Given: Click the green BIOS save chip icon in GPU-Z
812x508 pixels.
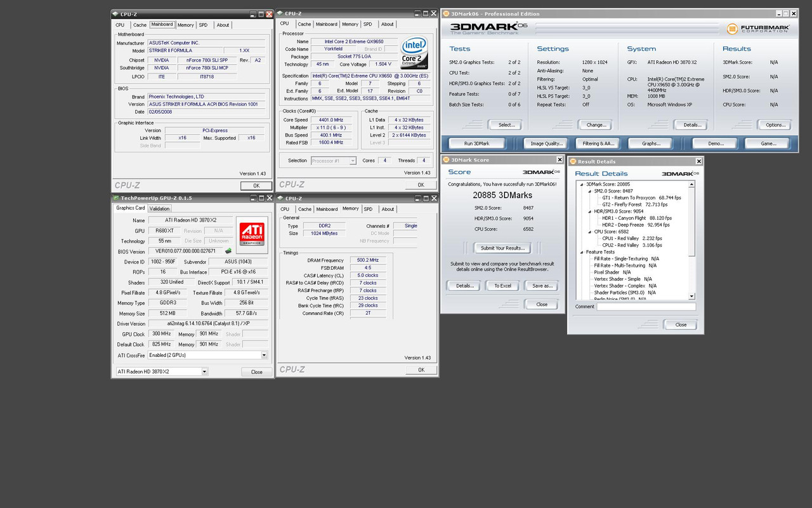Looking at the screenshot, I should (x=228, y=251).
